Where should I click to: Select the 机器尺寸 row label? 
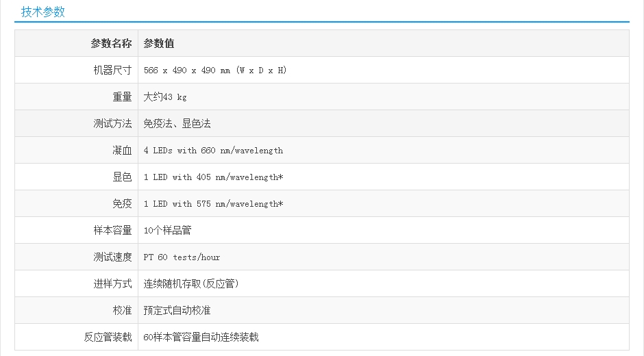click(112, 70)
